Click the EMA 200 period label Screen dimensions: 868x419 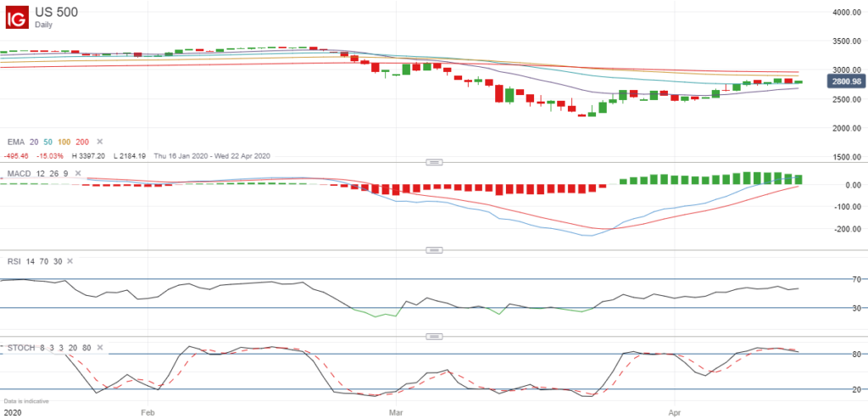pyautogui.click(x=84, y=142)
